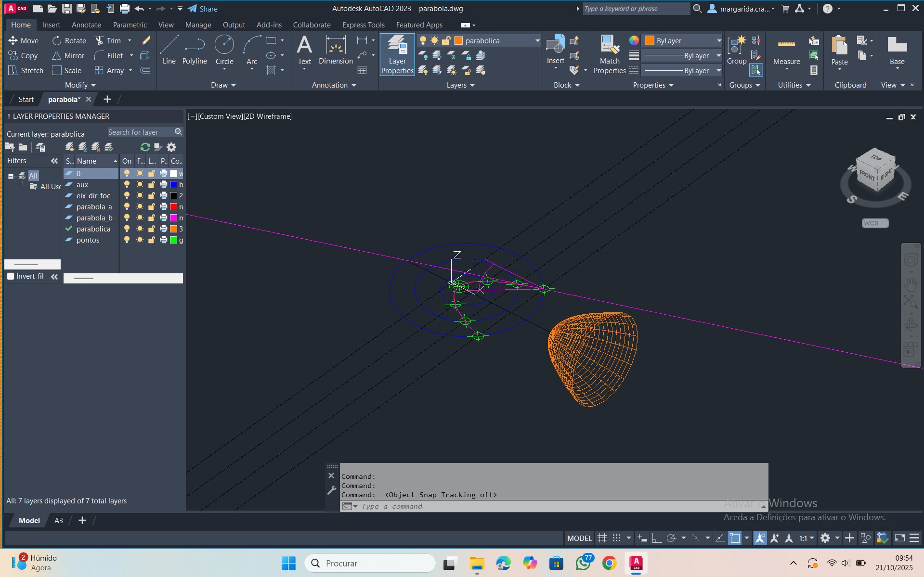Screen dimensions: 924x577
Task: Open the parabolica layer dropdown
Action: click(x=537, y=41)
